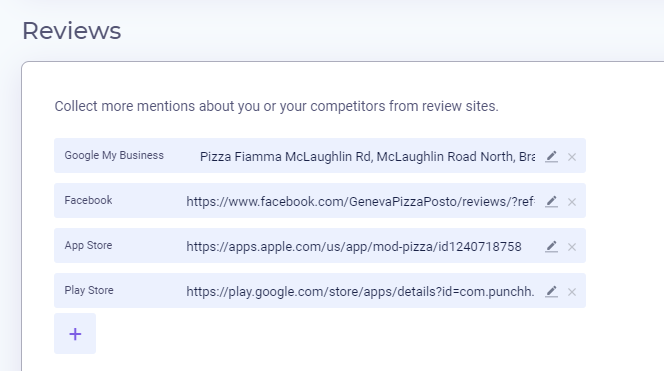The image size is (664, 371).
Task: Select the GenevaPizzaPosto Facebook reviews URL
Action: [360, 202]
